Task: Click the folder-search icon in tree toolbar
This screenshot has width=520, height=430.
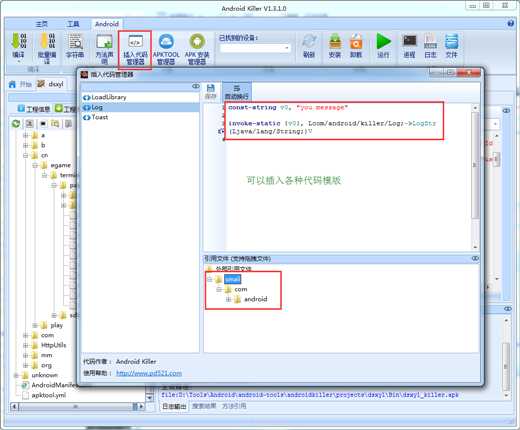Action: 55,124
